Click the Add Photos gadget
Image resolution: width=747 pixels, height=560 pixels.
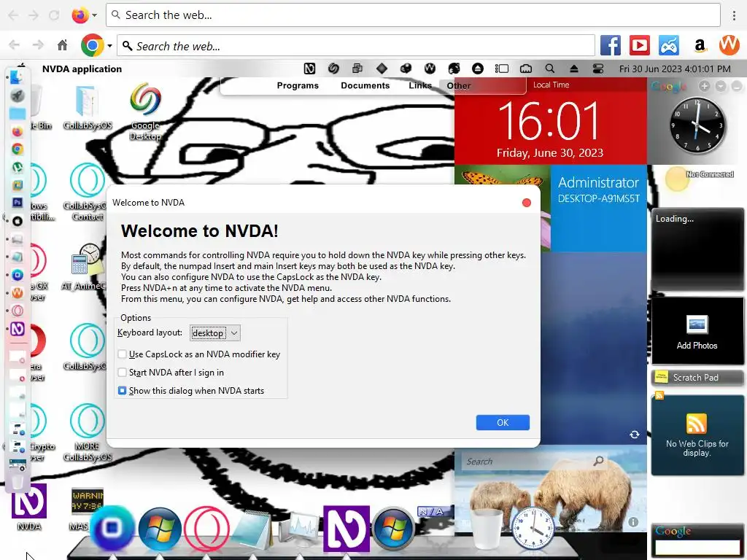click(x=697, y=331)
